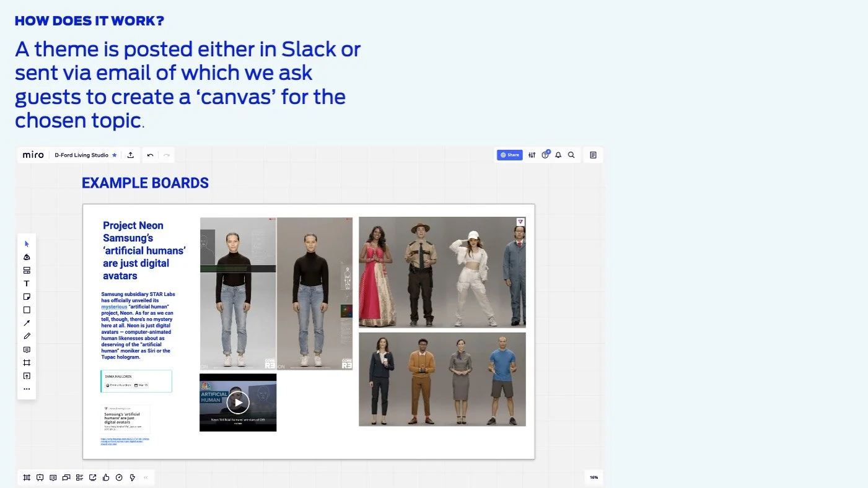The height and width of the screenshot is (488, 868).
Task: Open the lightning bolt activity icon
Action: (133, 477)
